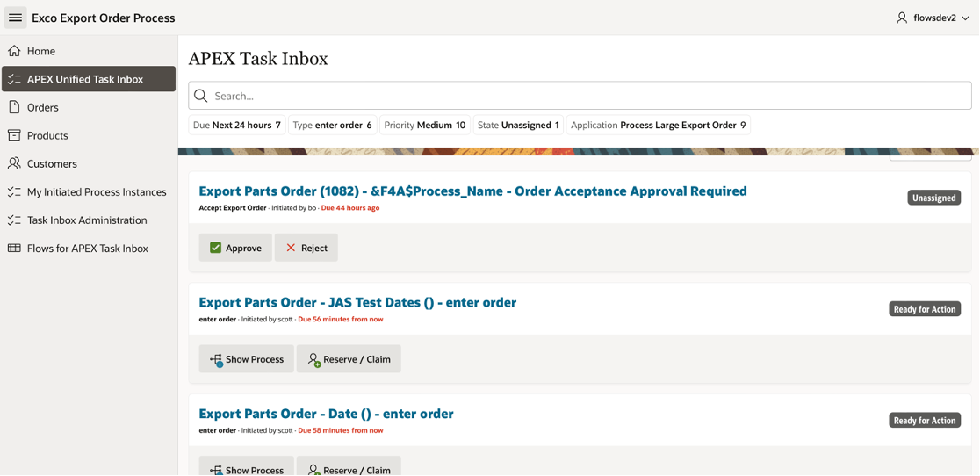Viewport: 980px width, 476px height.
Task: Click 'Due 44 hours ago' text
Action: pos(350,208)
